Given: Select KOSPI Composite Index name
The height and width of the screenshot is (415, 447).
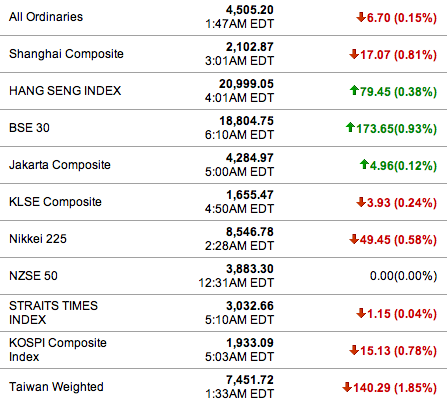Looking at the screenshot, I should click(58, 350).
